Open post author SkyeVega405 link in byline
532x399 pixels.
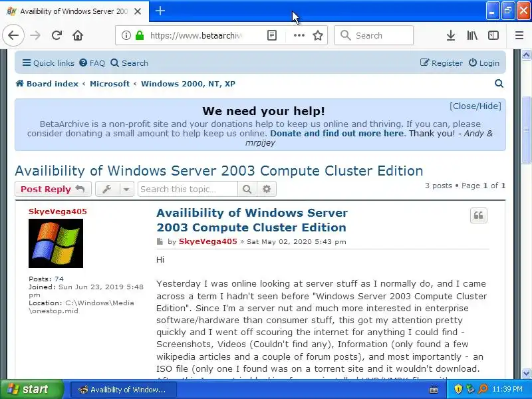coord(208,241)
